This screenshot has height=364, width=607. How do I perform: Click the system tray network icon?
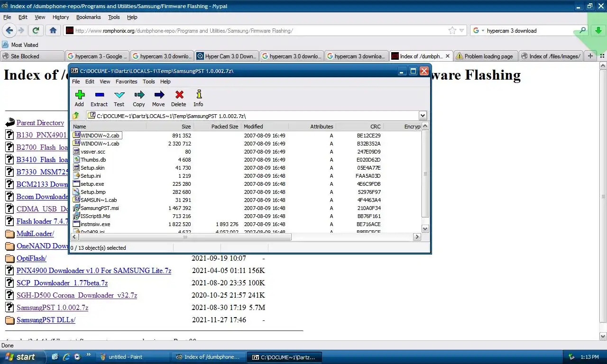(571, 357)
